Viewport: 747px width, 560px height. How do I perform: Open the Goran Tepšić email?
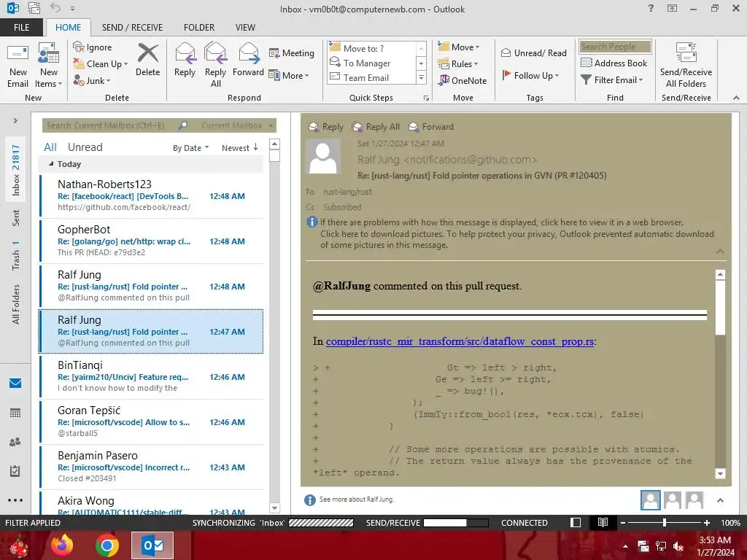click(x=151, y=421)
